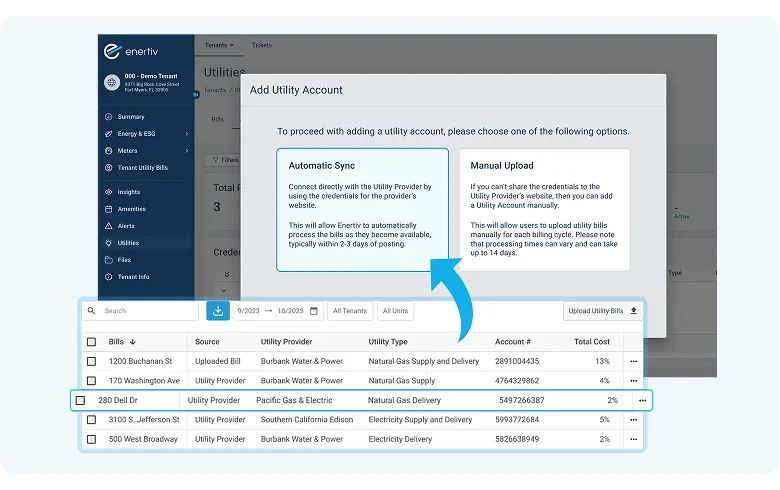Open the All Tenants dropdown

coord(350,310)
